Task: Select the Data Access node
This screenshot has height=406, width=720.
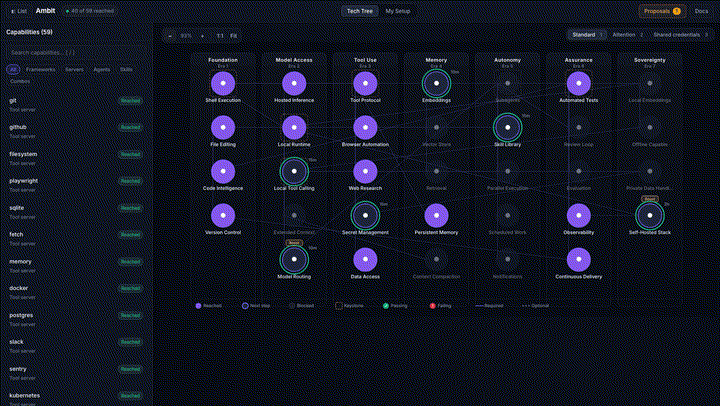Action: tap(365, 259)
